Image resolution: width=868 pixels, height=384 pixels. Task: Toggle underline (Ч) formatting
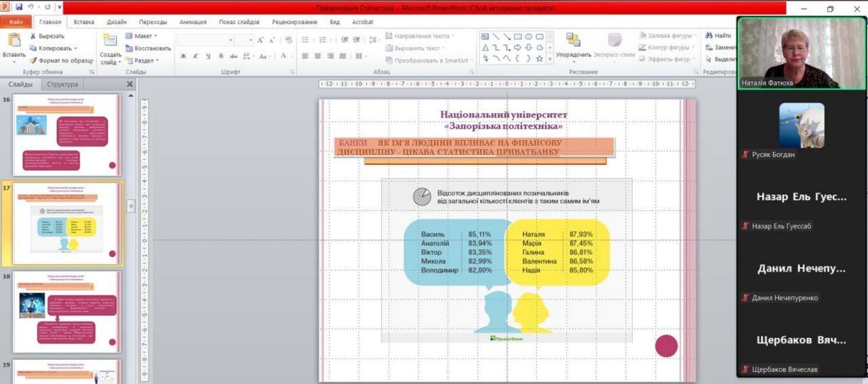(x=208, y=56)
